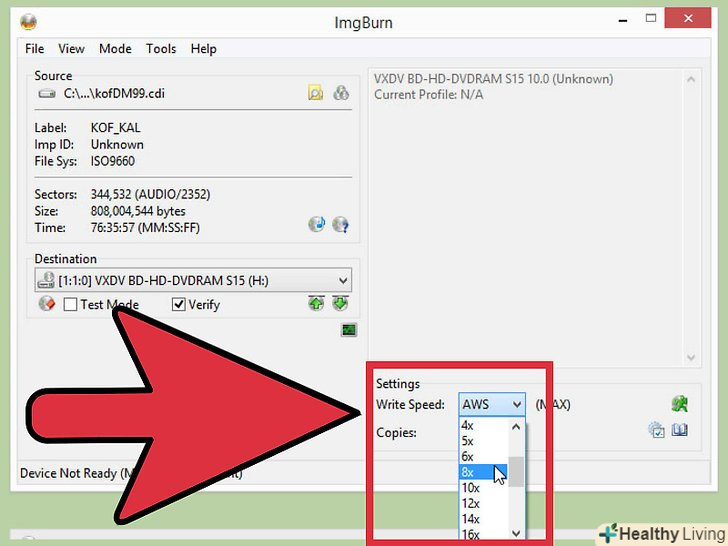Select 8x write speed
728x546 pixels.
[482, 472]
